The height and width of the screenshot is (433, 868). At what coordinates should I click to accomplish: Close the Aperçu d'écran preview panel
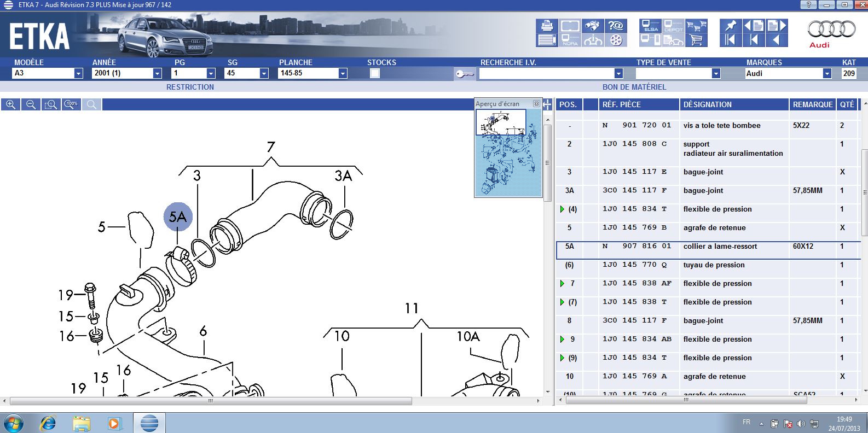click(x=536, y=104)
